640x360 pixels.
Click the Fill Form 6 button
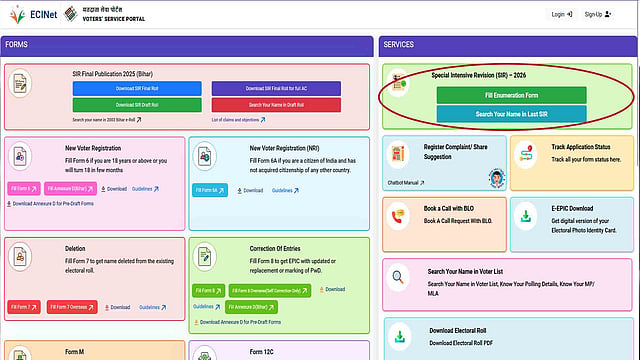(24, 189)
